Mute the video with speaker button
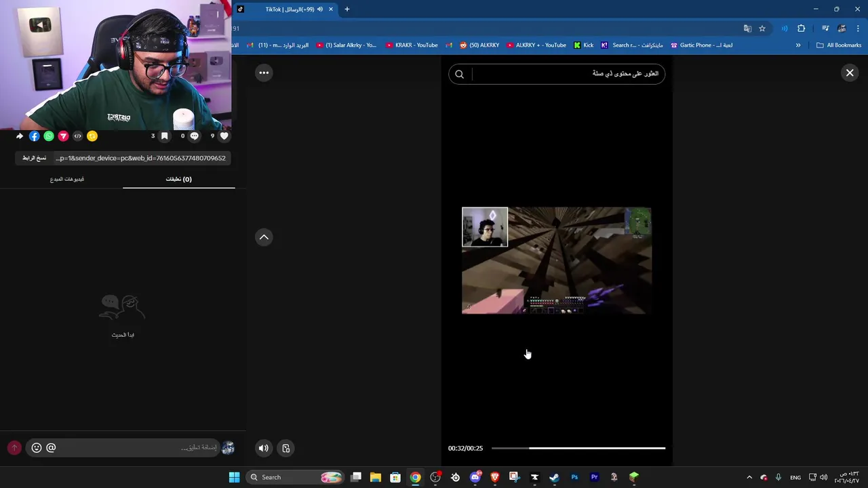The image size is (868, 488). (x=264, y=448)
